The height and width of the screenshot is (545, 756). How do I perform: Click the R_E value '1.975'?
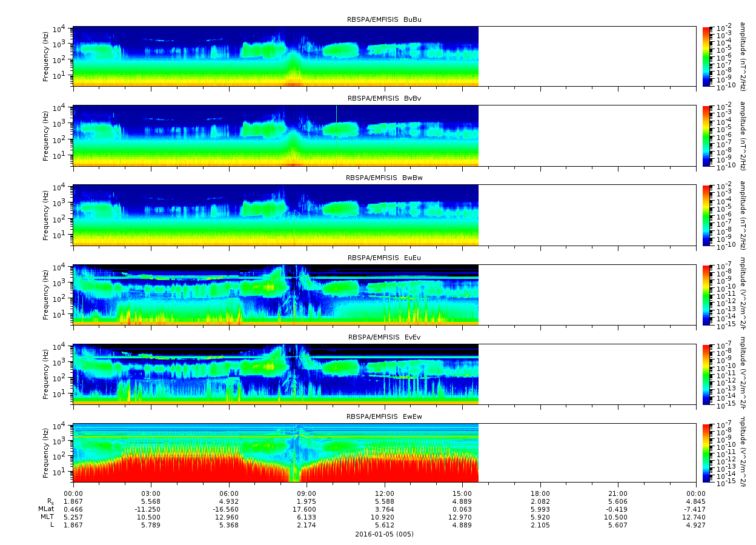click(x=307, y=501)
